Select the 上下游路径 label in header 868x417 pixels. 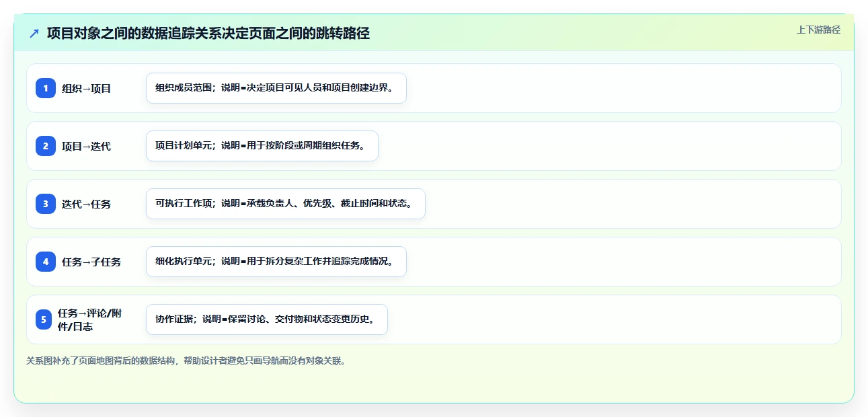[818, 30]
